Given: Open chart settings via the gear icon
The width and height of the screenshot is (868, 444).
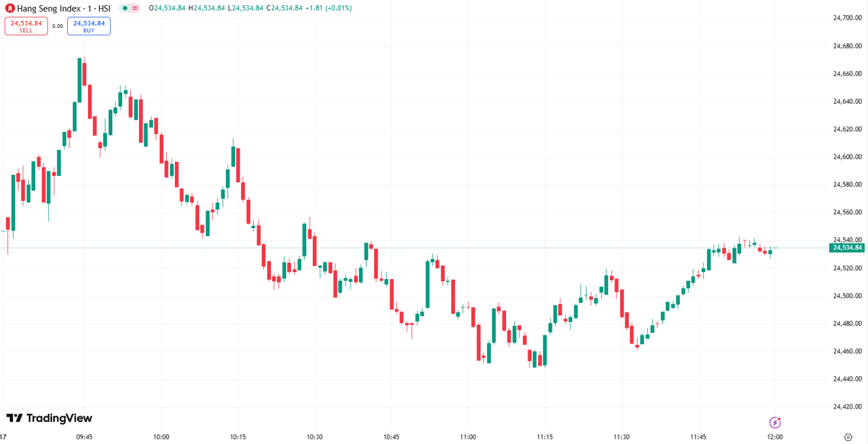Looking at the screenshot, I should [848, 436].
